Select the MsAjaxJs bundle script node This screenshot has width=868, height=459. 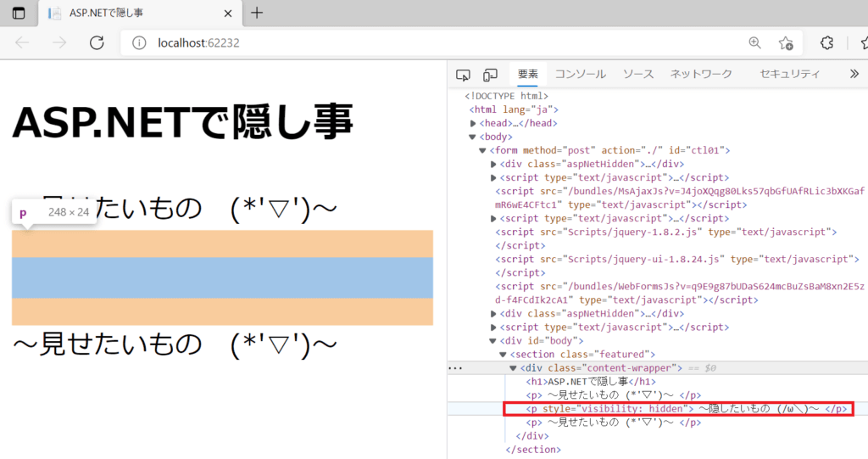pyautogui.click(x=679, y=198)
